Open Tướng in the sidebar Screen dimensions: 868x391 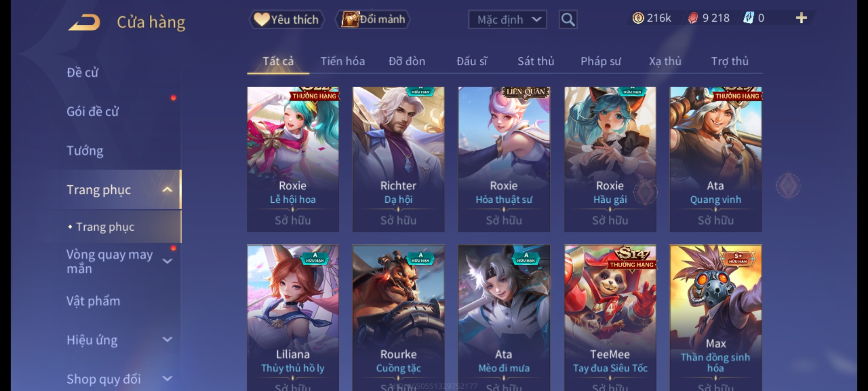click(x=85, y=151)
